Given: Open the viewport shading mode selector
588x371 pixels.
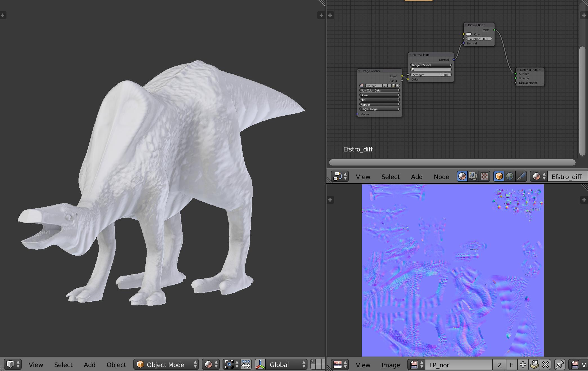Looking at the screenshot, I should 210,364.
